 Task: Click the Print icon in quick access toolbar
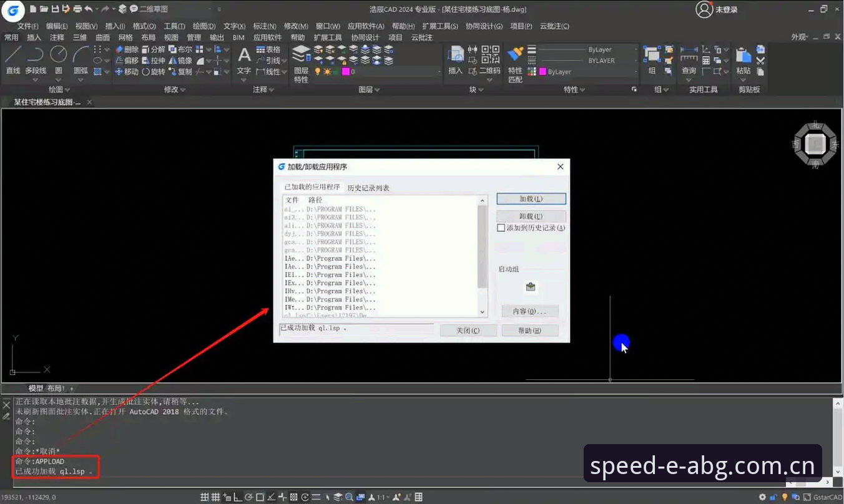tap(77, 9)
